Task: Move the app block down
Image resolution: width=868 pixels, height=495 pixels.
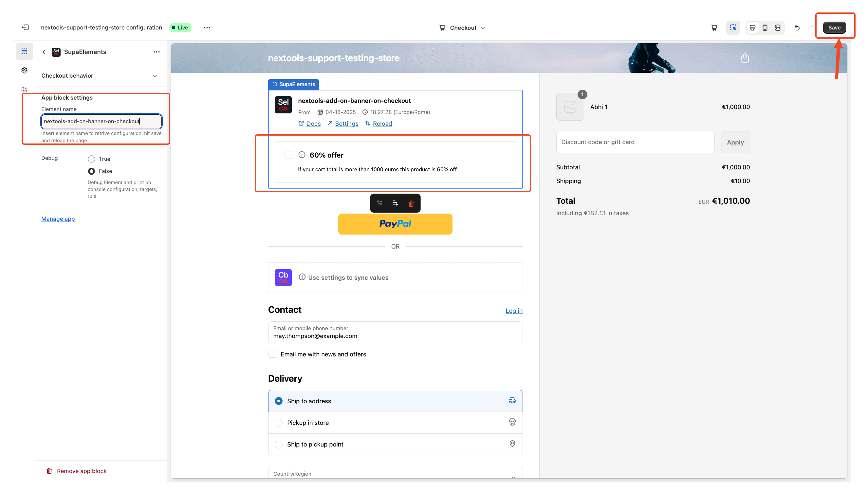Action: (x=395, y=203)
